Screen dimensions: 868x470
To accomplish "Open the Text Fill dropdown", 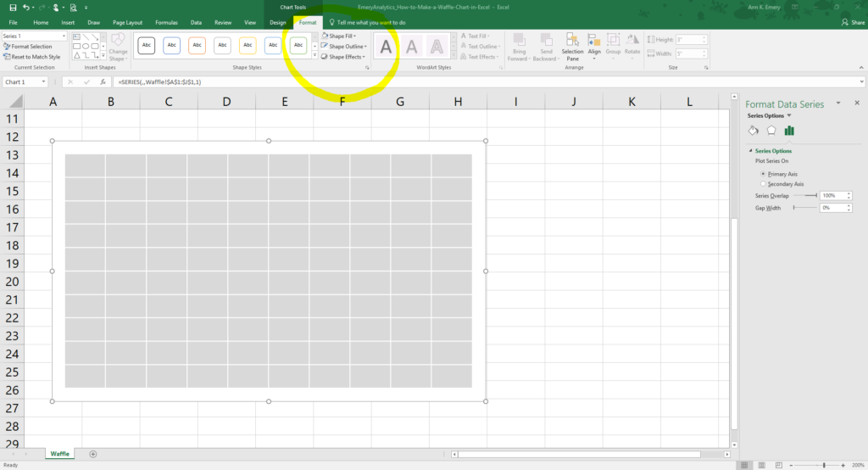I will point(476,36).
